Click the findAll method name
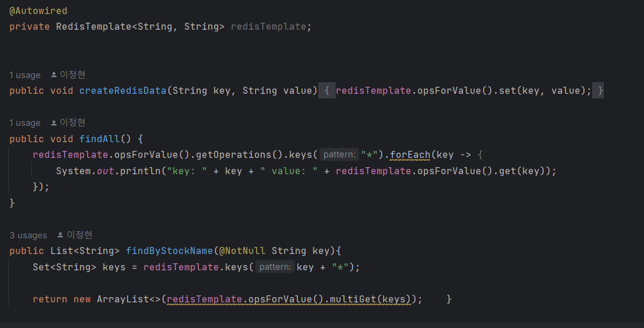 [x=100, y=139]
